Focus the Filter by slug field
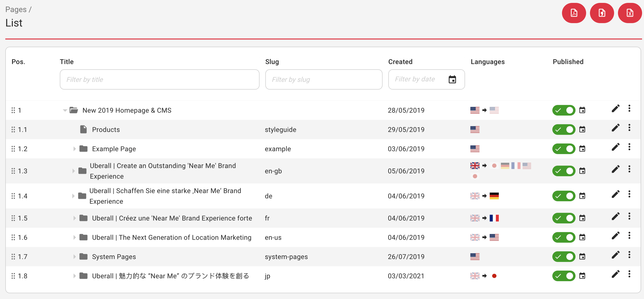 (x=324, y=80)
